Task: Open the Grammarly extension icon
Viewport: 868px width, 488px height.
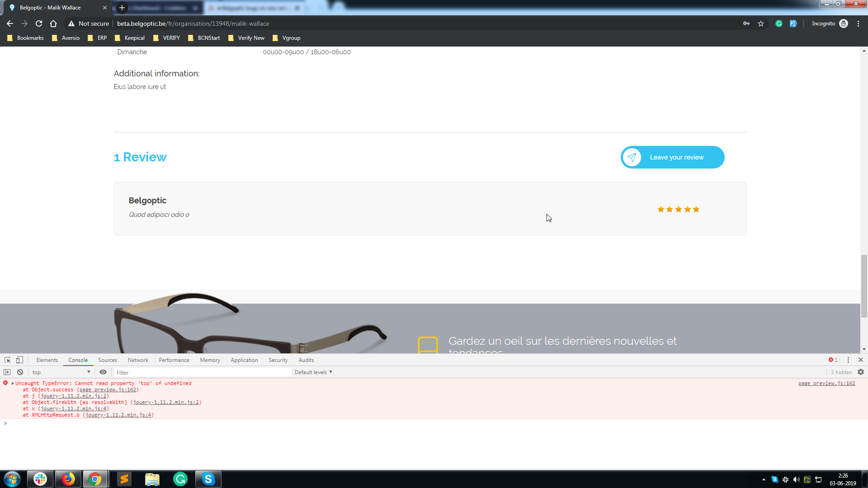Action: click(778, 23)
